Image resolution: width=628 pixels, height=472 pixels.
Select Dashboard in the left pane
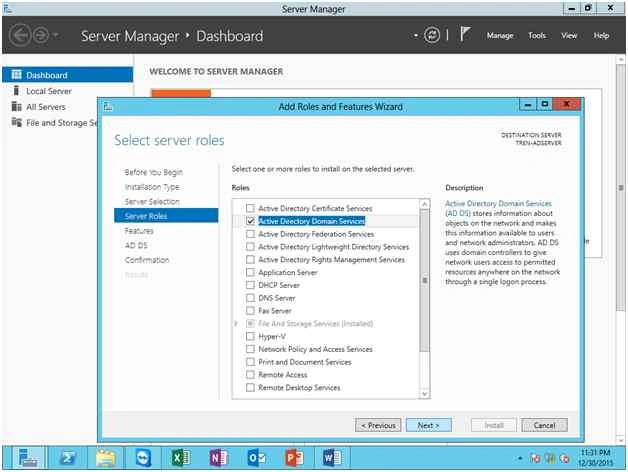coord(67,75)
